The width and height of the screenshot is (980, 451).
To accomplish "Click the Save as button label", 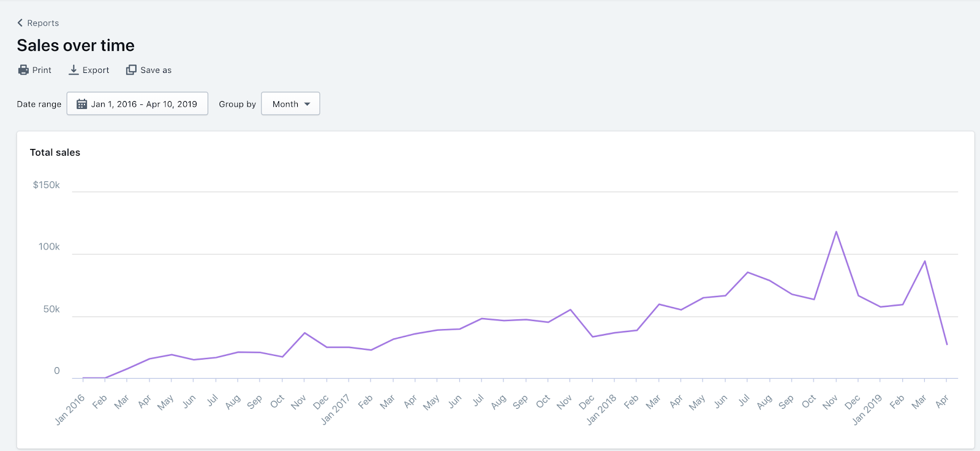I will click(x=156, y=70).
